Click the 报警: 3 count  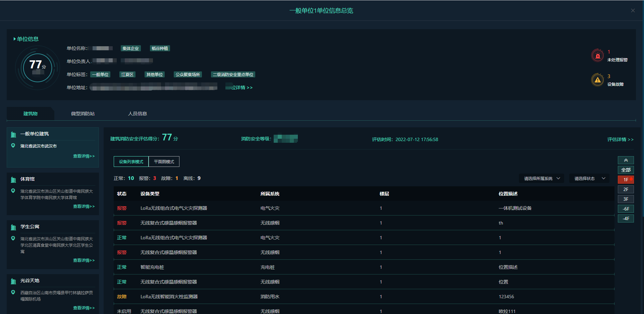pos(148,178)
